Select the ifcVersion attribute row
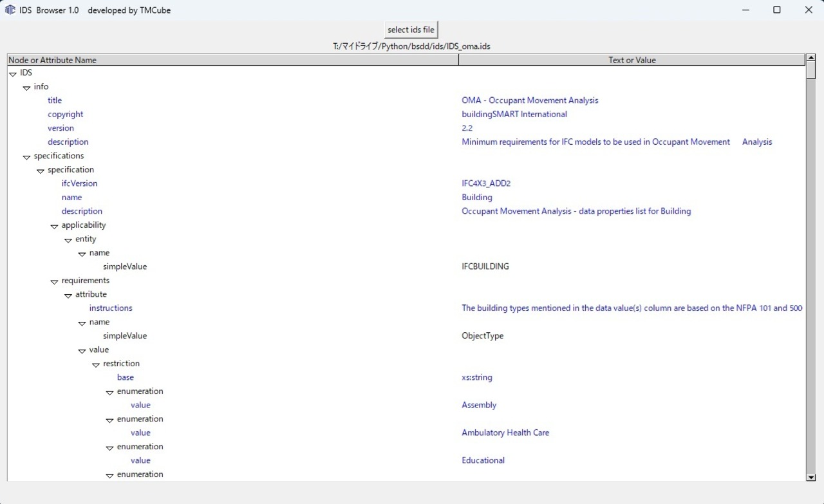Viewport: 824px width, 504px height. (406, 183)
